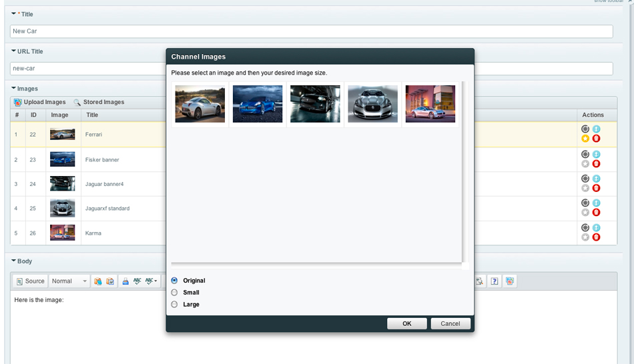
Task: Open the Normal paragraph format dropdown
Action: click(69, 281)
